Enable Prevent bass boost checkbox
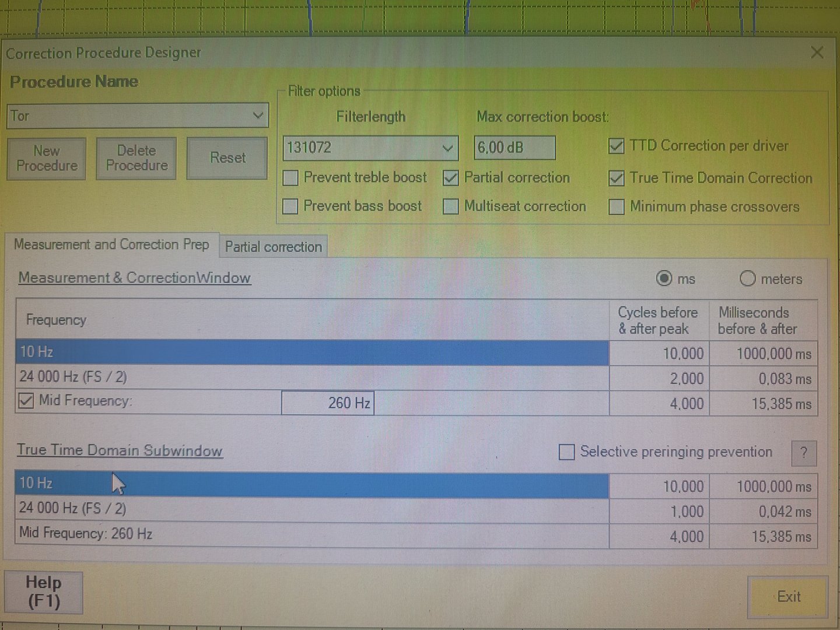The image size is (840, 630). pos(290,206)
